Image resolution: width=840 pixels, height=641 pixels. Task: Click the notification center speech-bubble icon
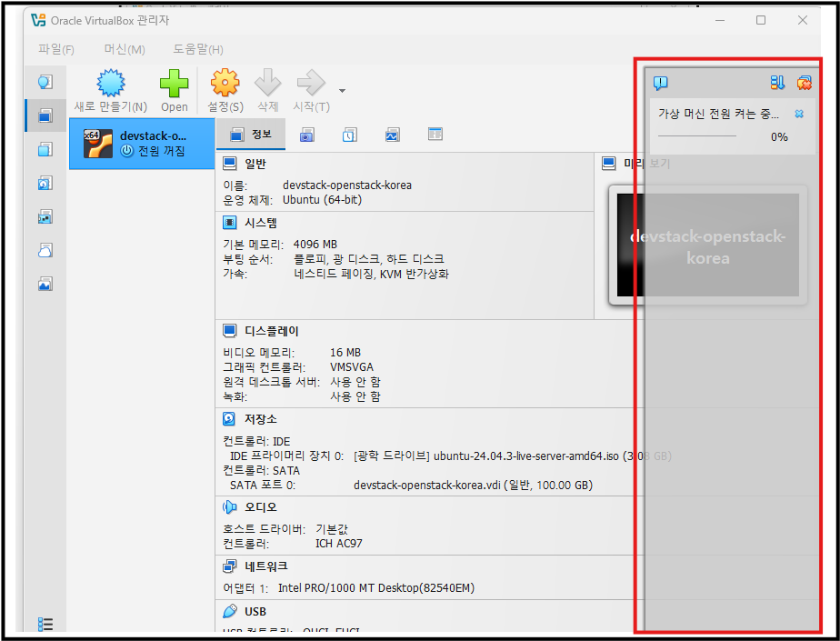(661, 83)
